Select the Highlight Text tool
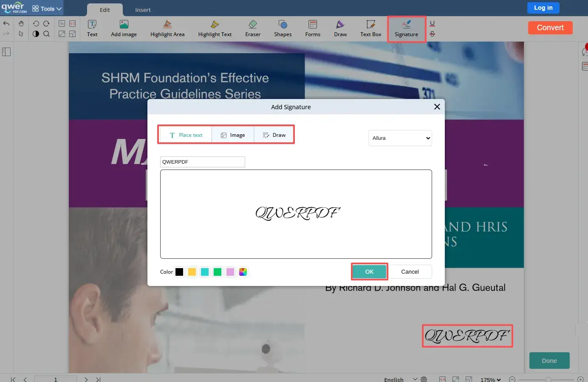 pos(215,29)
